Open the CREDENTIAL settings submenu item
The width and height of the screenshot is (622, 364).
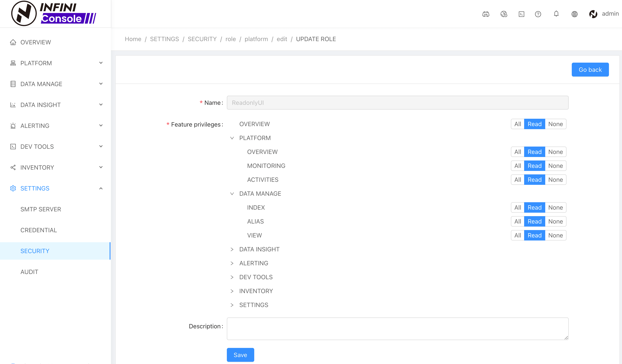[38, 230]
